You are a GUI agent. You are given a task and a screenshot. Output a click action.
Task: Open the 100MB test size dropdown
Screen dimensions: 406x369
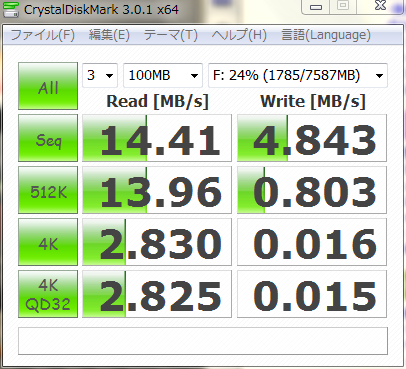coord(163,75)
